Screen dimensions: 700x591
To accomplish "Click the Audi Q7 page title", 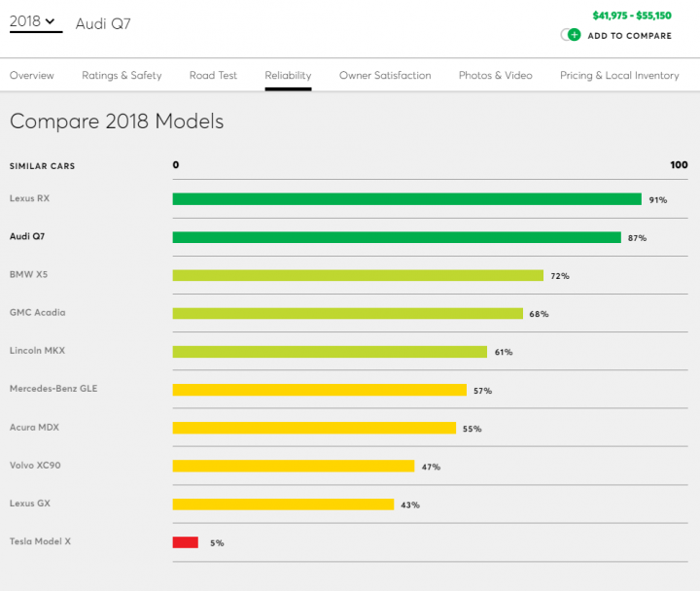I will point(103,23).
